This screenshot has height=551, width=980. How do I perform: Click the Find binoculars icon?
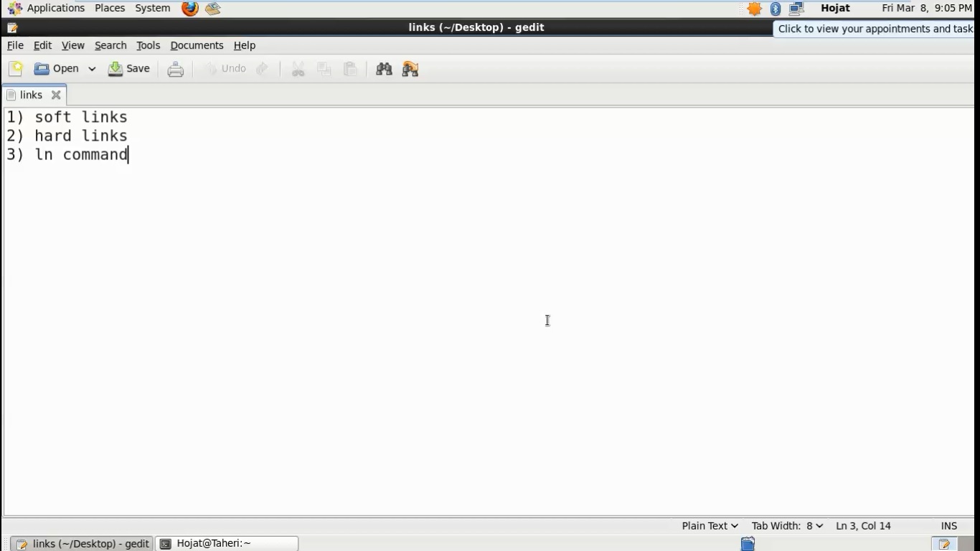point(384,69)
